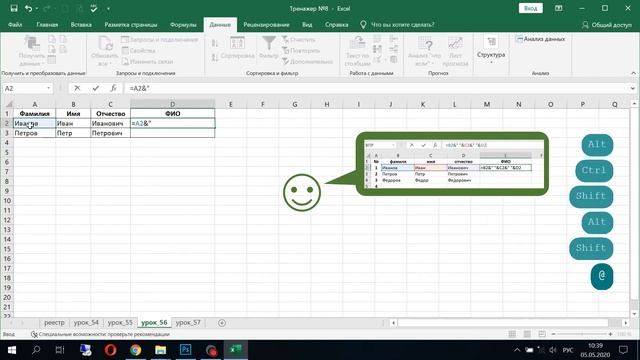This screenshot has width=640, height=360.
Task: Toggle the Фильтр funnel icon
Action: tap(269, 48)
